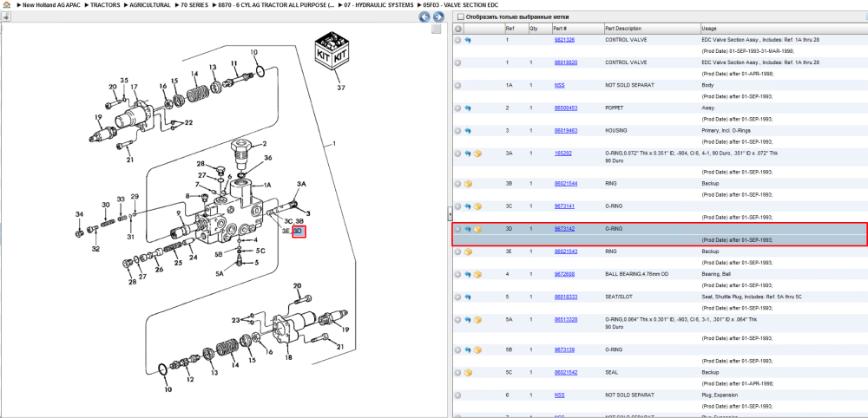Open part number link 86018333
This screenshot has height=418, width=868.
[566, 297]
